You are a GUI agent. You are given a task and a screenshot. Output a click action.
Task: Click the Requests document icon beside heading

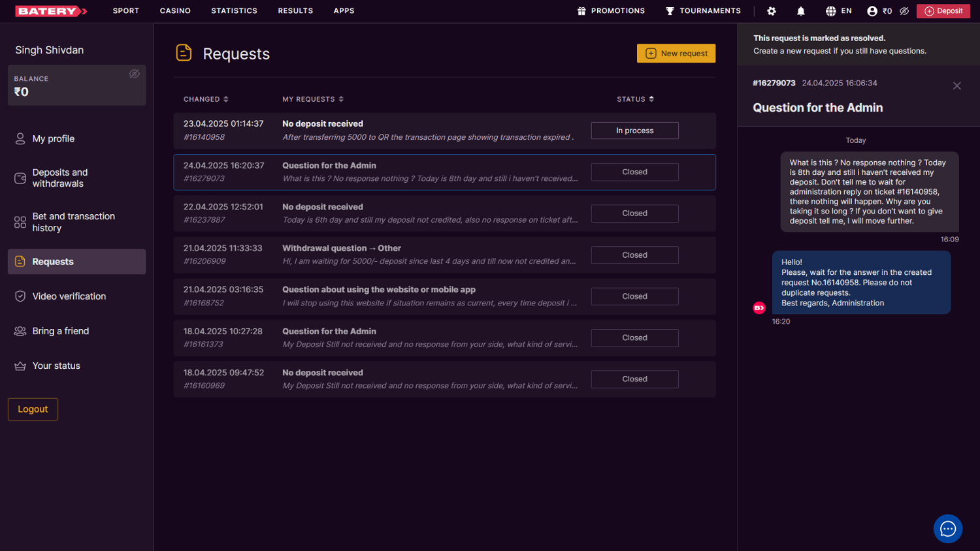click(184, 54)
